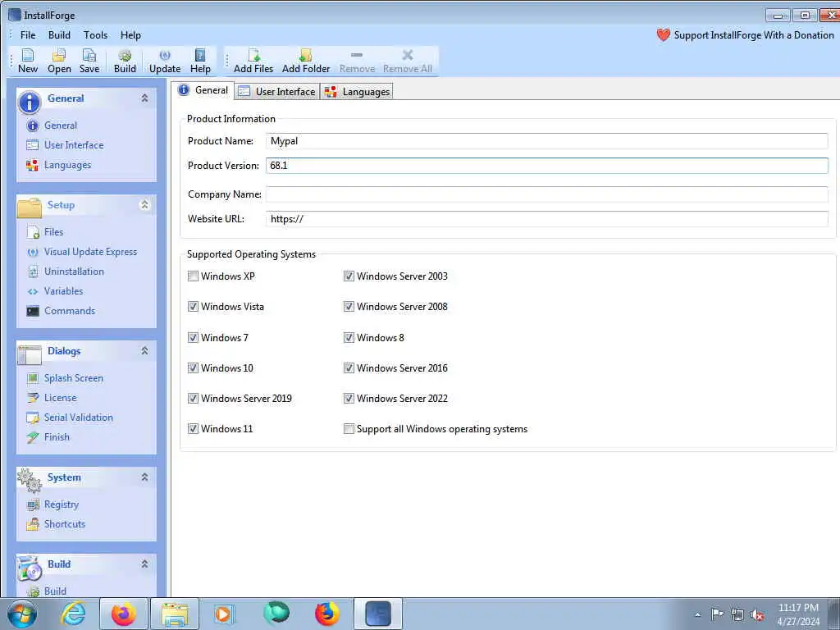Screen dimensions: 840x630
Task: Open Shortcuts in System section
Action: pos(57,524)
